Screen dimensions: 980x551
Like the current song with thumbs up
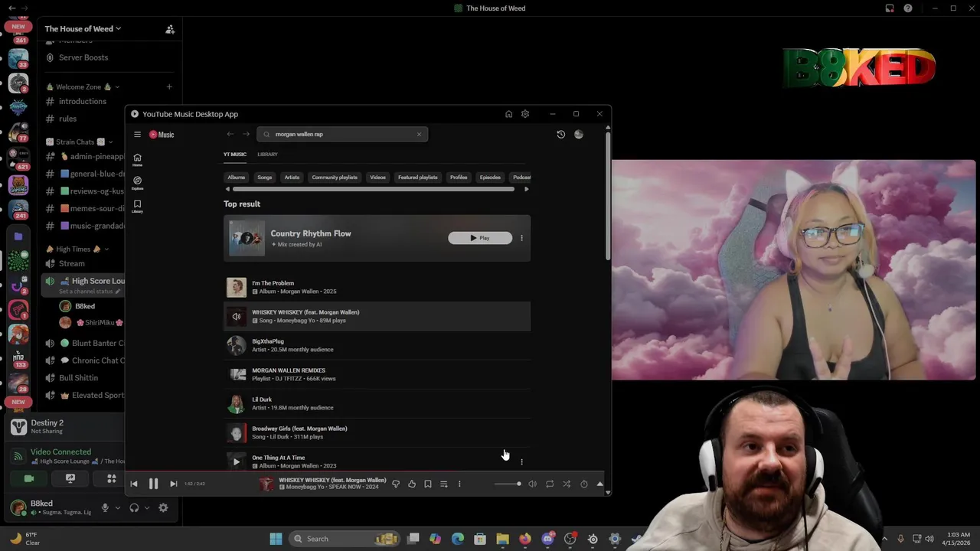(x=412, y=484)
